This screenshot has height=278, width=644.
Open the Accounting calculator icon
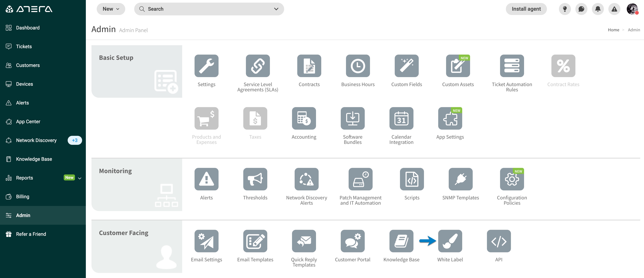click(x=304, y=118)
